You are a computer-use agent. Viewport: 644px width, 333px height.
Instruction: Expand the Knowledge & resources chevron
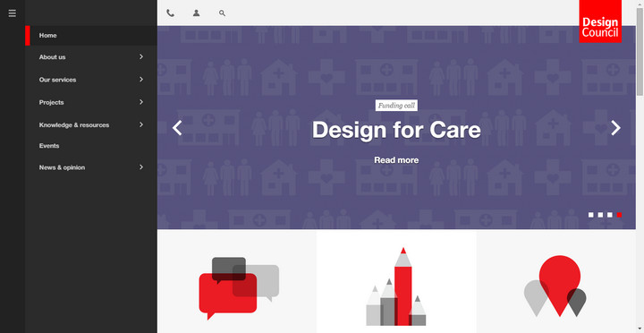click(141, 124)
